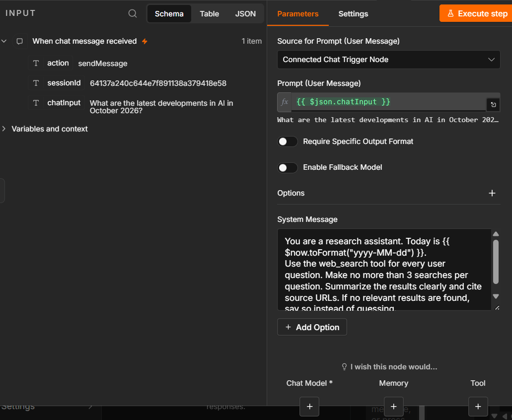Add a Memory sub-node
Image resolution: width=512 pixels, height=420 pixels.
393,406
